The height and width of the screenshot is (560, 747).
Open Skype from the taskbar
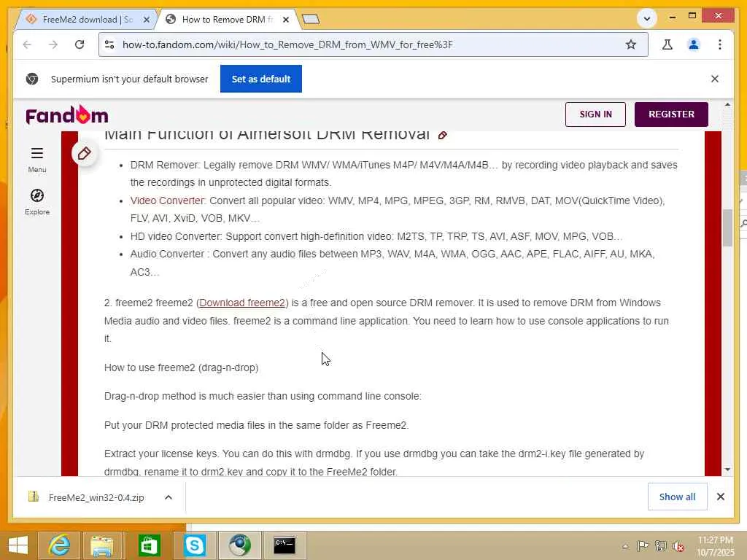point(194,545)
